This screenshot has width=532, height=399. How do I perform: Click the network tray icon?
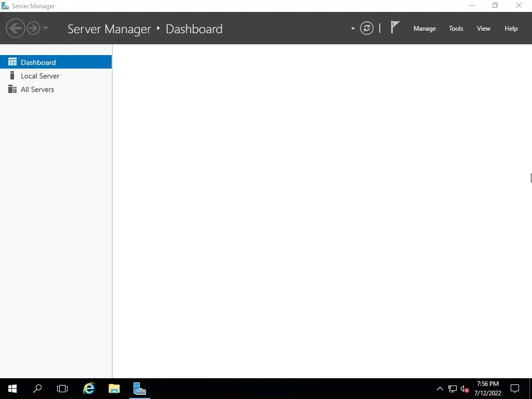coord(453,389)
